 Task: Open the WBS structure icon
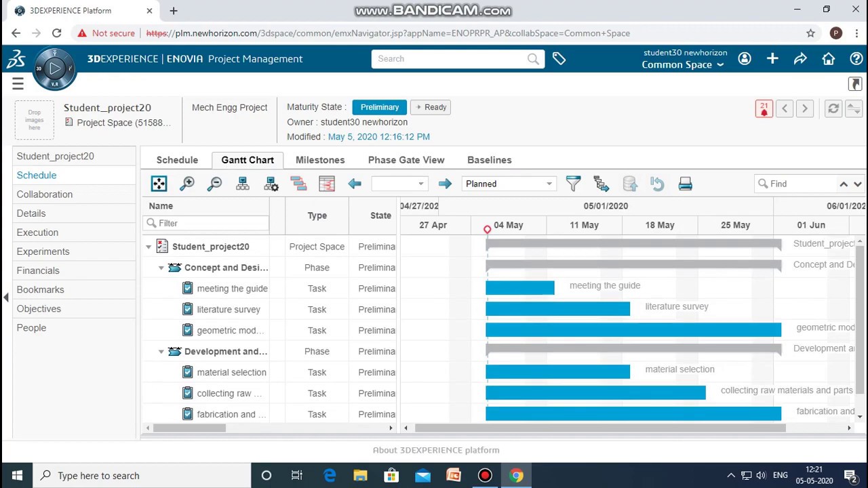(x=242, y=184)
